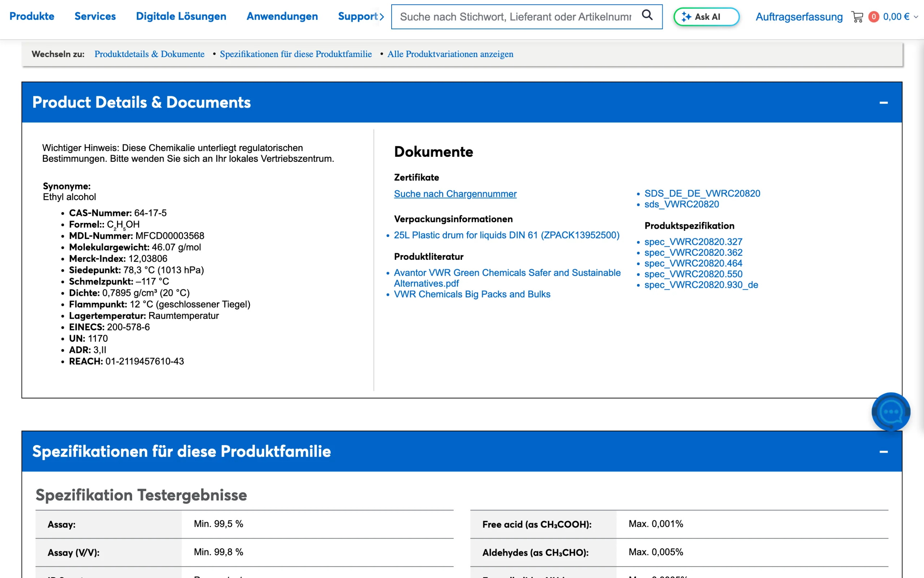Open the chat support bubble
Viewport: 924px width, 578px height.
pyautogui.click(x=891, y=412)
